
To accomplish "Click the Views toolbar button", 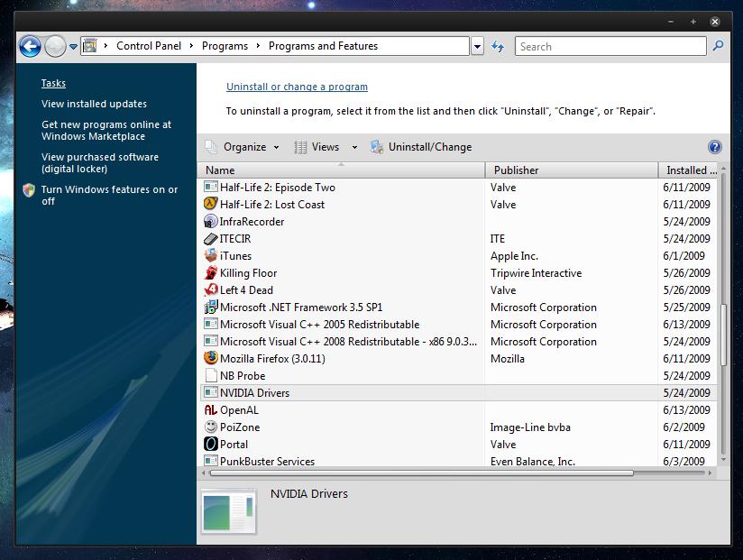I will pos(316,147).
